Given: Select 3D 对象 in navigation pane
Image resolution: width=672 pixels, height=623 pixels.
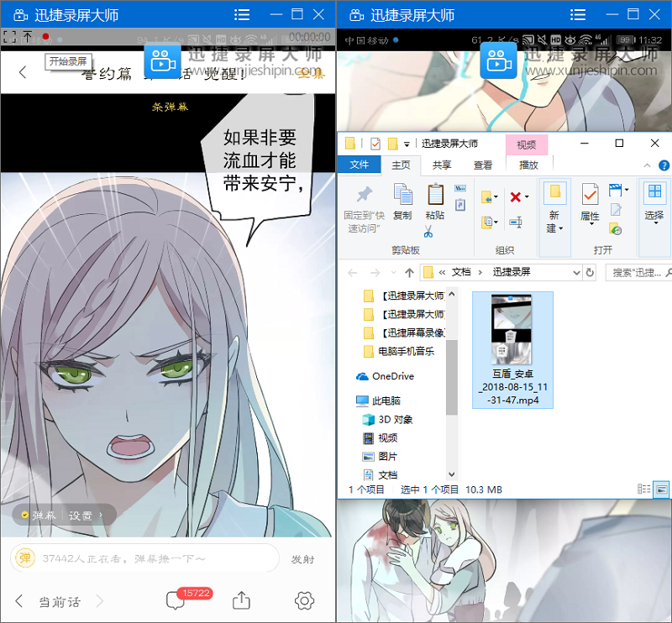Looking at the screenshot, I should click(387, 420).
